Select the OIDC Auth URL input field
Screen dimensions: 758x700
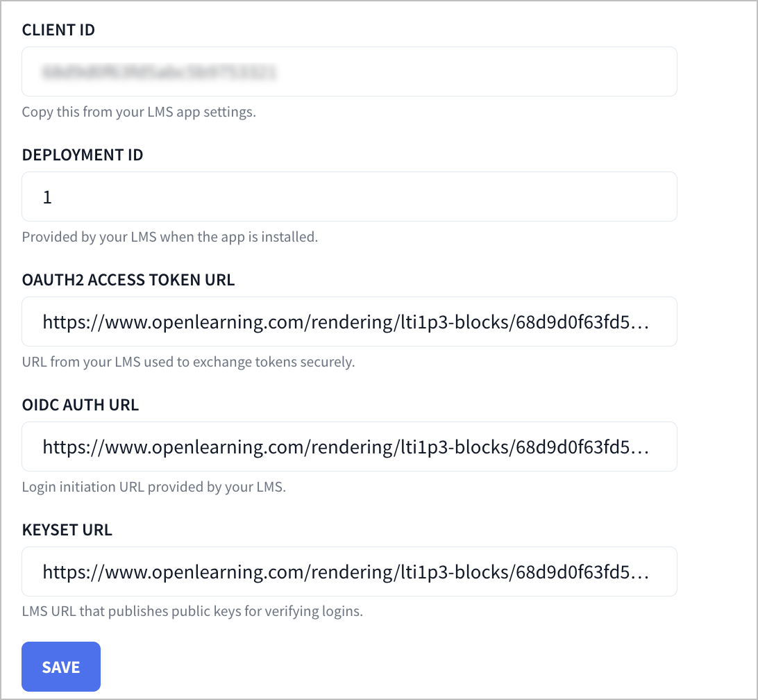349,447
